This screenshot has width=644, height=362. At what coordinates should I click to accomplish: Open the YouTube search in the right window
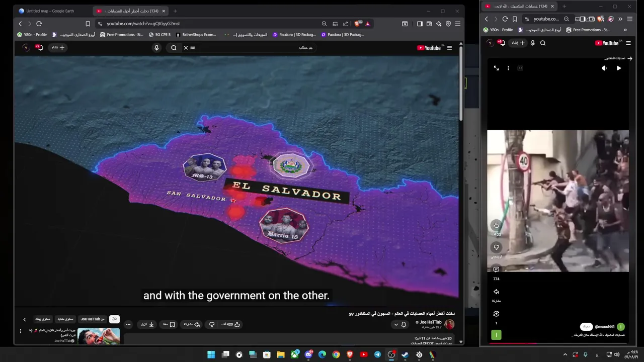point(543,43)
